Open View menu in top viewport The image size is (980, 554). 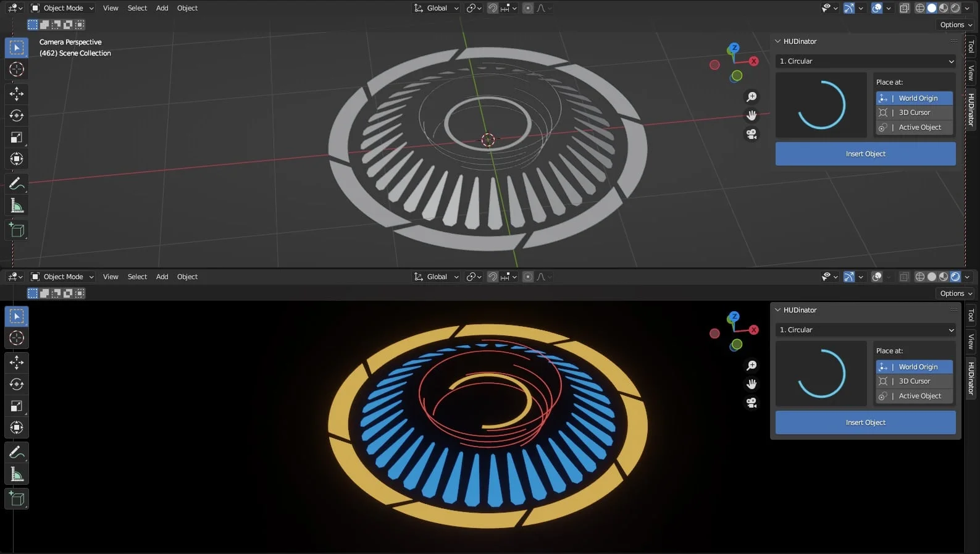point(111,8)
